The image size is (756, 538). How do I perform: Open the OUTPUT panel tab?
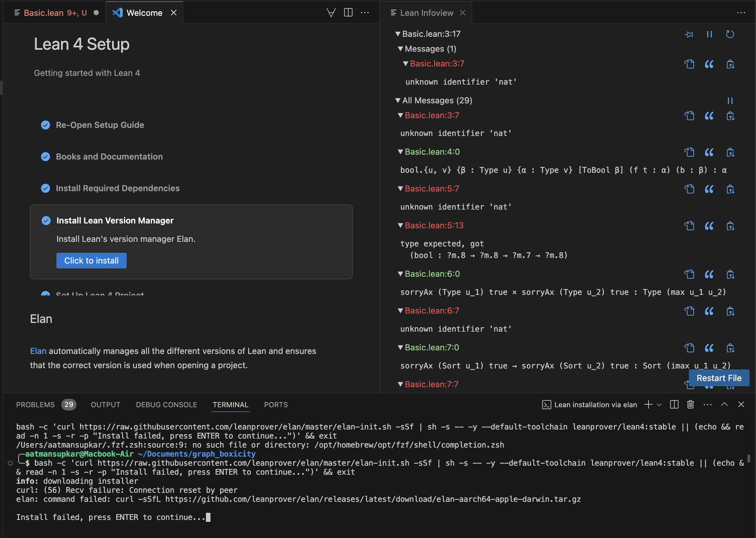point(105,405)
